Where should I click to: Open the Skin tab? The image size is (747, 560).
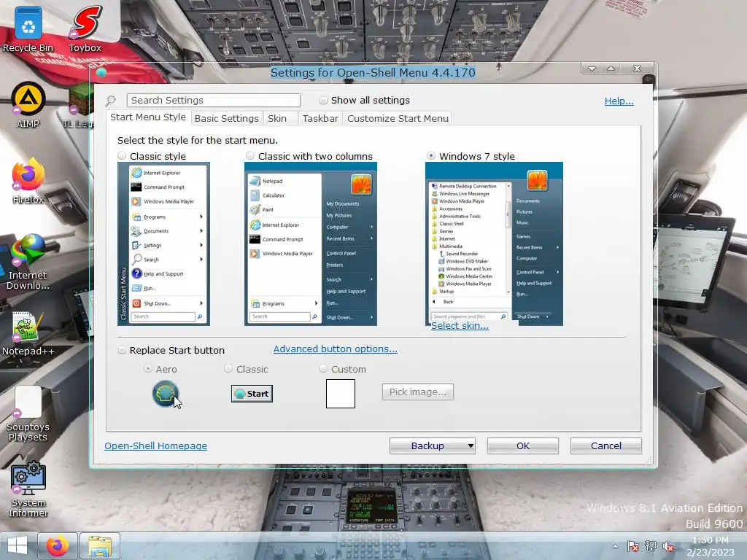pos(277,119)
